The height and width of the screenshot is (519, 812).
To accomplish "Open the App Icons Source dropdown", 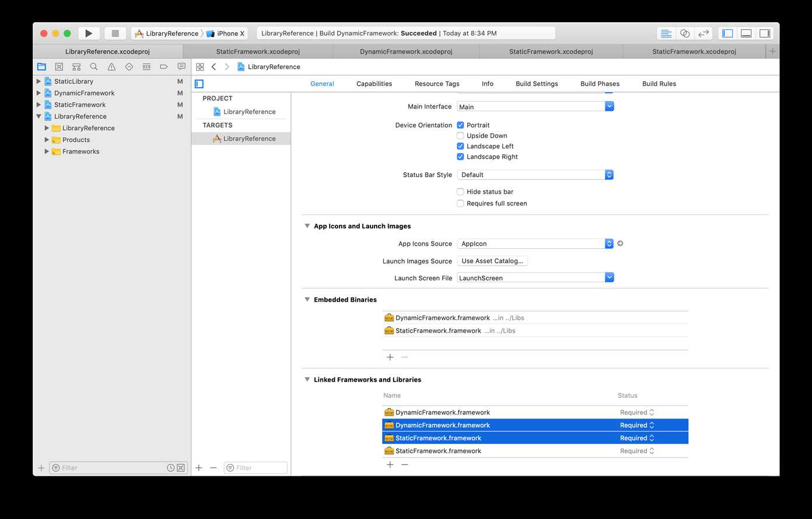I will click(x=535, y=243).
